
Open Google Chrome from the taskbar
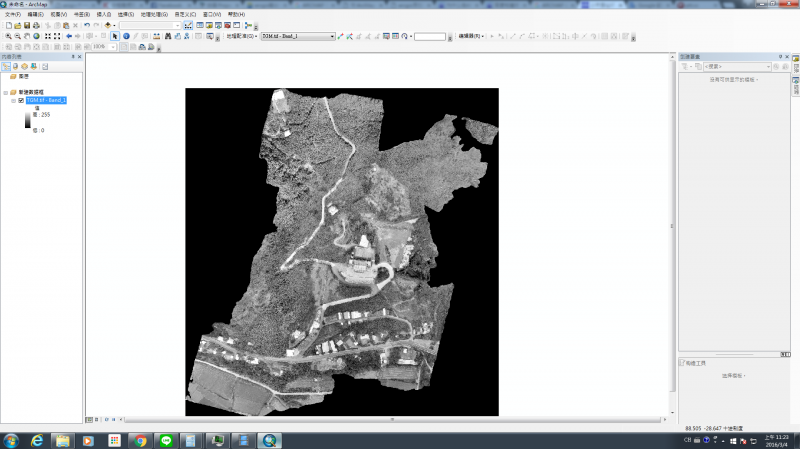tap(140, 440)
